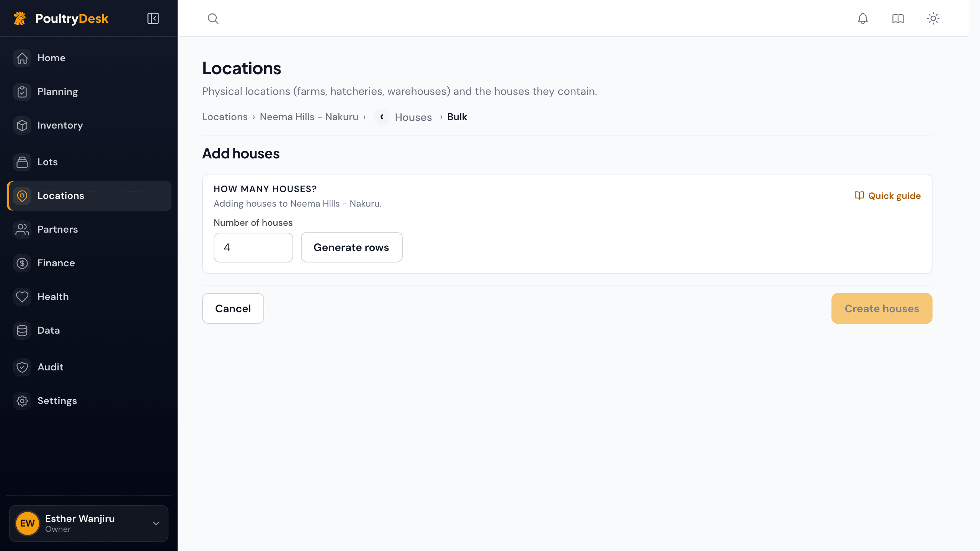Screen dimensions: 980x551
Task: Open the Quick guide link
Action: pos(887,196)
